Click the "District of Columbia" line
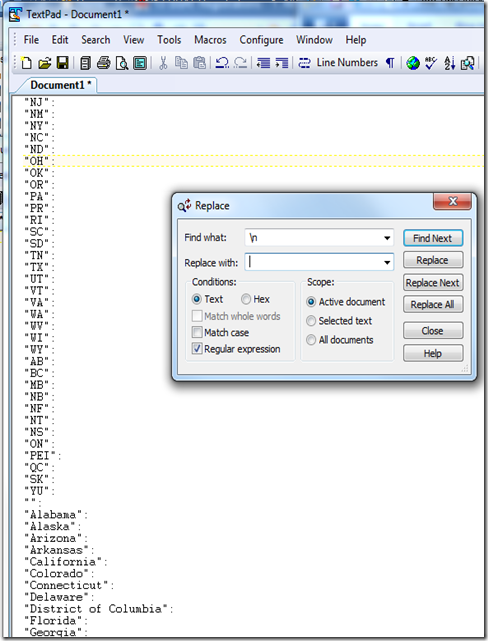Viewport: 488px width, 641px height. pos(98,608)
